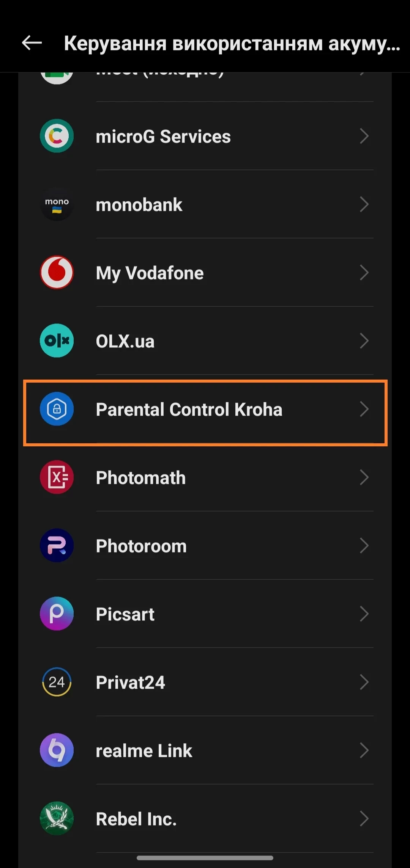Tap the Picsart purple icon
The image size is (410, 868).
coord(57,614)
